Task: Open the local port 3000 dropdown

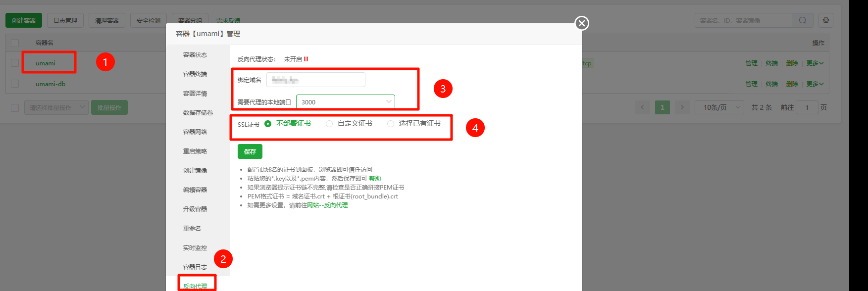Action: click(346, 102)
